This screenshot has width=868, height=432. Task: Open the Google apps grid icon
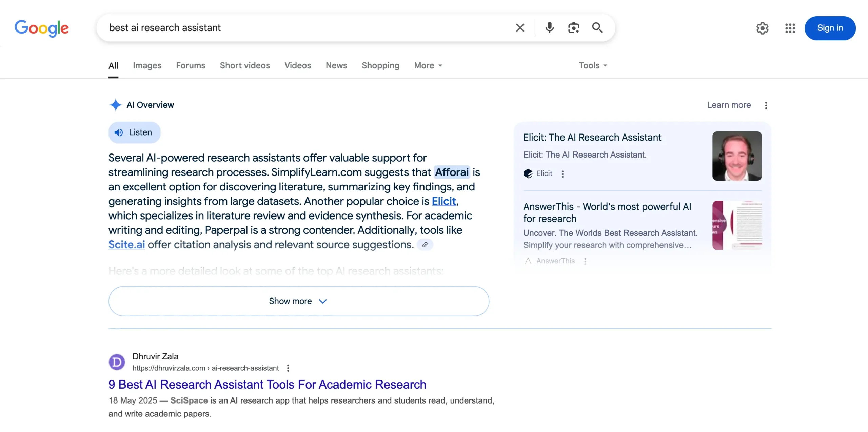click(x=790, y=28)
